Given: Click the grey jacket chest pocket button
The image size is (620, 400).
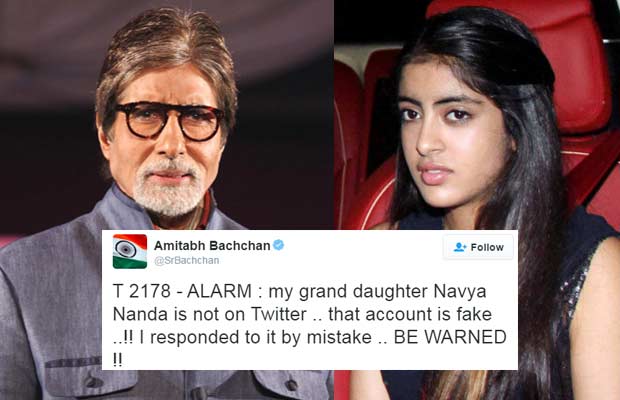Looking at the screenshot, I should tap(93, 382).
